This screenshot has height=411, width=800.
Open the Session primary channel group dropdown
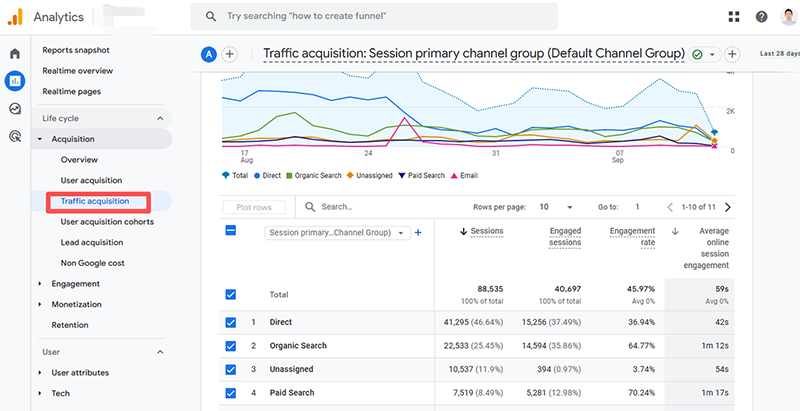coord(337,233)
